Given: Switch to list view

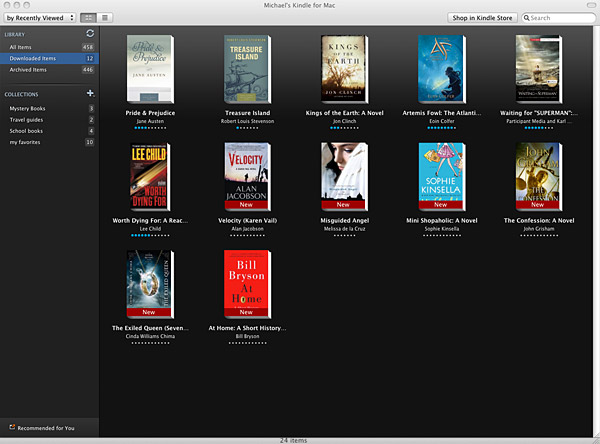Looking at the screenshot, I should (105, 18).
